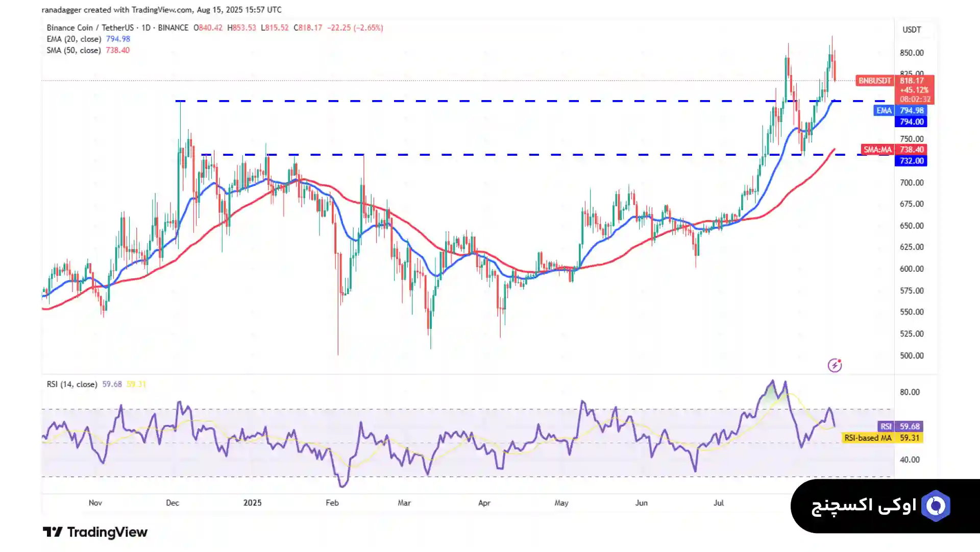Click the Jun label on time axis

(x=641, y=503)
